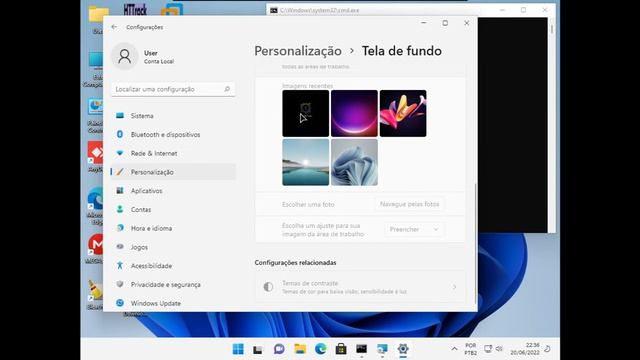Open Microsoft Store from the taskbar
The image size is (640, 360).
point(341,349)
